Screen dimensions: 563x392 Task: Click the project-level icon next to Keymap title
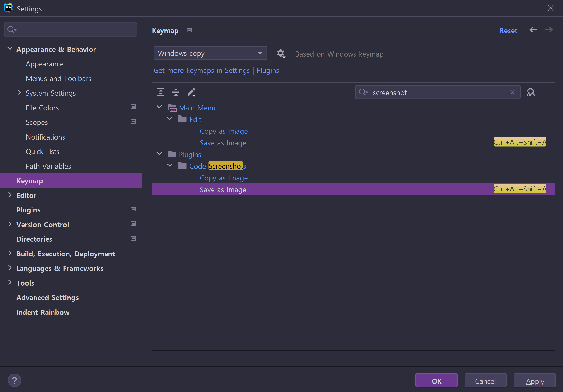pyautogui.click(x=189, y=30)
